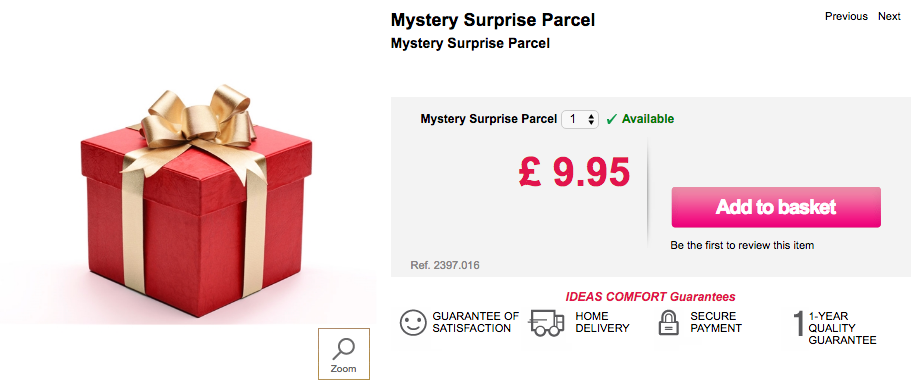
Task: Go to the Next product
Action: point(889,16)
